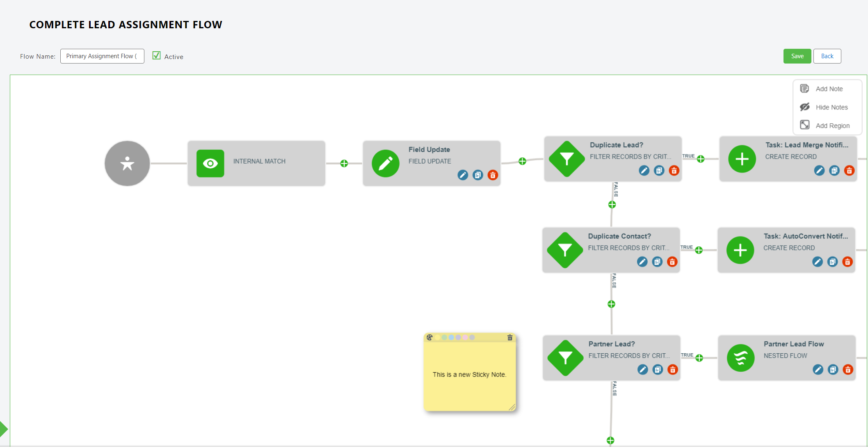Open the sticky note color palette icon

[429, 337]
